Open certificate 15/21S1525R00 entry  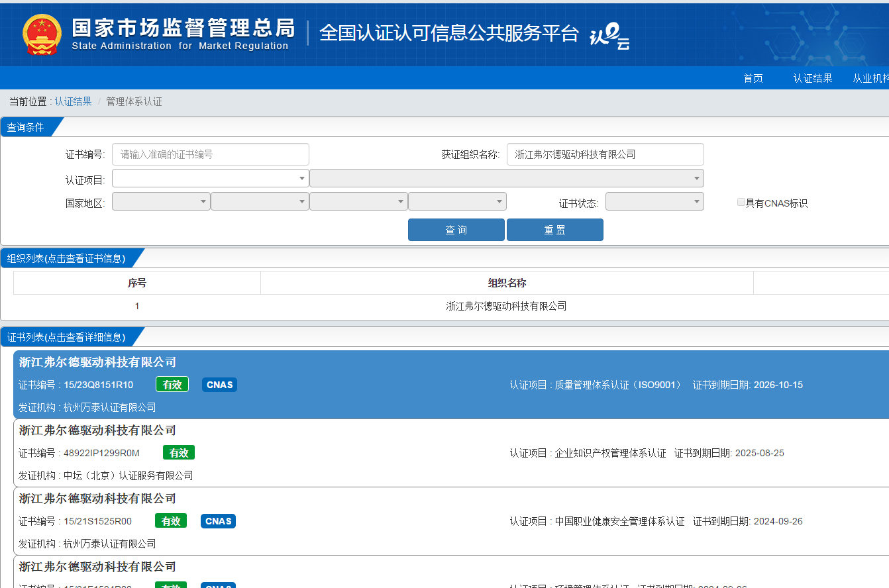(x=451, y=521)
